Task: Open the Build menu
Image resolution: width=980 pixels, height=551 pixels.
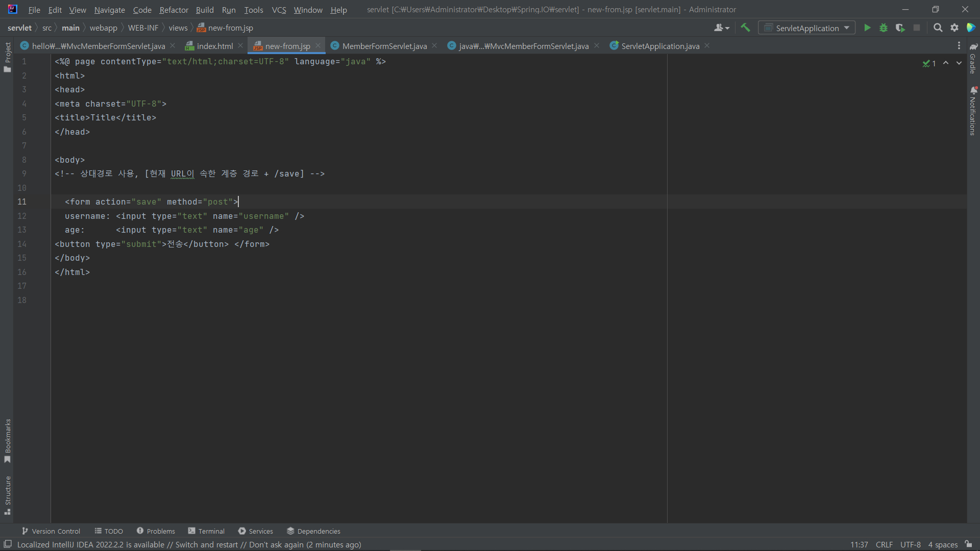Action: point(205,10)
